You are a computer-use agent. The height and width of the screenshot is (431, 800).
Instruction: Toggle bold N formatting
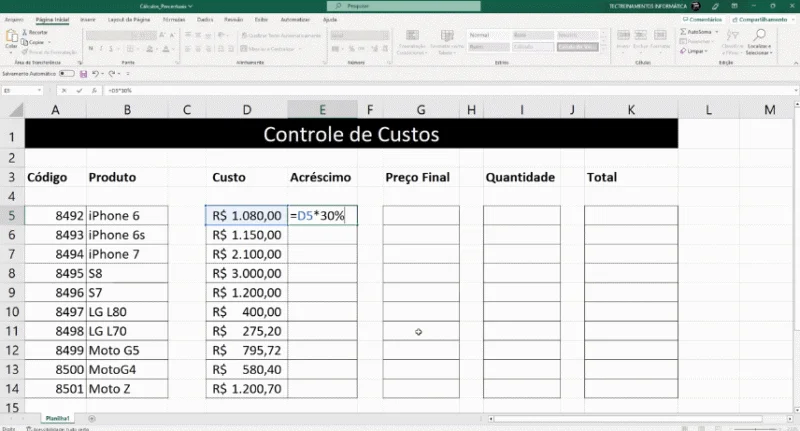click(91, 49)
